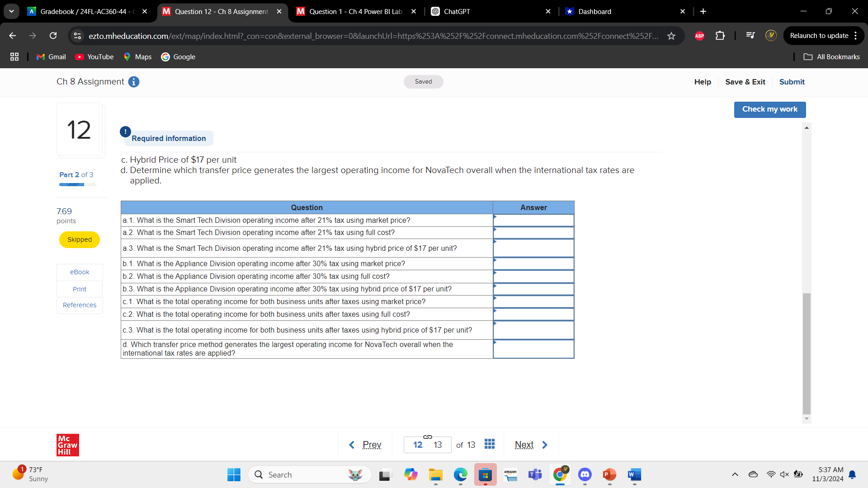
Task: Launch Microsoft Teams from the taskbar
Action: [x=535, y=475]
